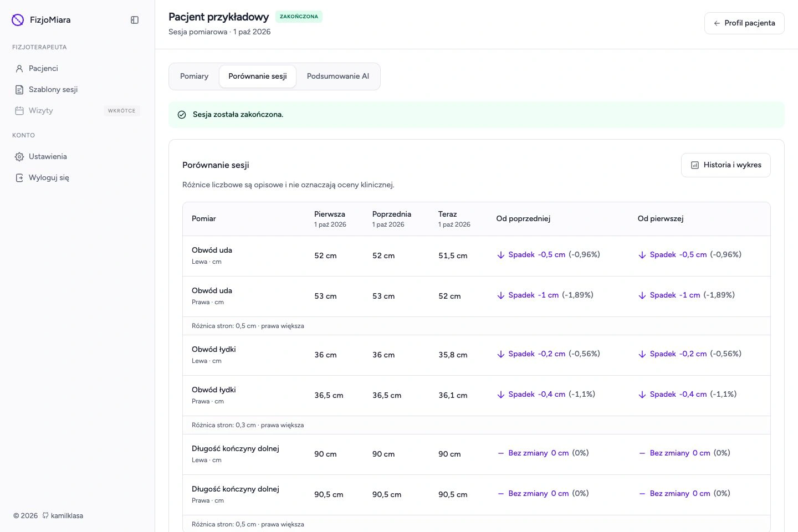Screen dimensions: 798x532
Task: Click the Wyloguj się exit icon
Action: [x=19, y=178]
